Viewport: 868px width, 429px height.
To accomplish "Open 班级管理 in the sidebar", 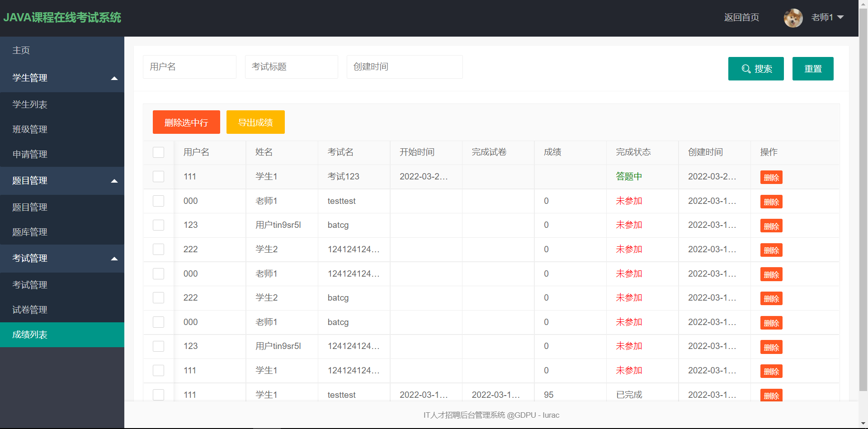I will [62, 129].
